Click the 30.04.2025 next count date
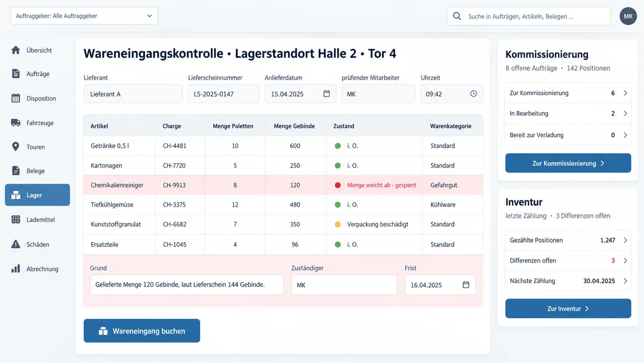This screenshot has width=644, height=363. click(599, 281)
